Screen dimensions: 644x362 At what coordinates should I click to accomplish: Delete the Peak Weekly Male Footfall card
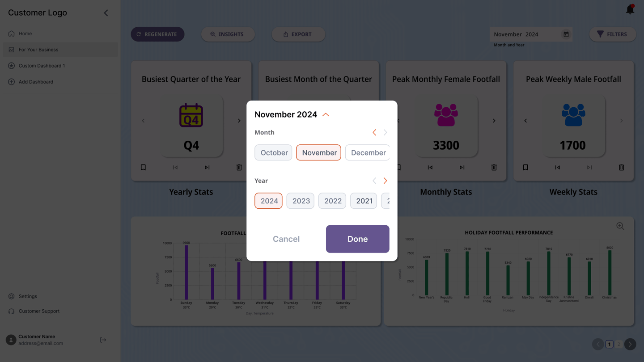coord(621,168)
